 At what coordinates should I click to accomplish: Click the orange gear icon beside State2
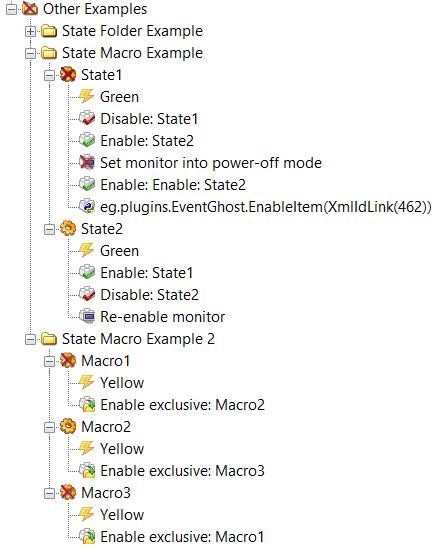tap(68, 229)
